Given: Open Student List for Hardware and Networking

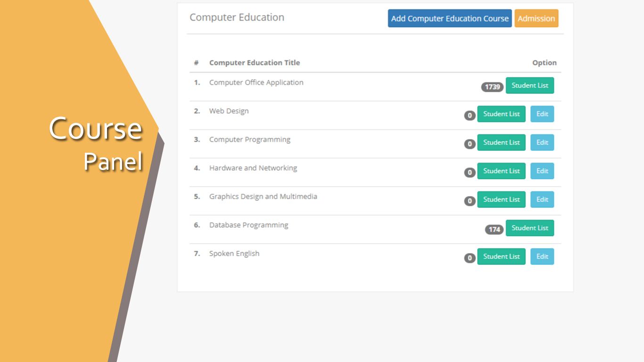Looking at the screenshot, I should click(x=501, y=171).
